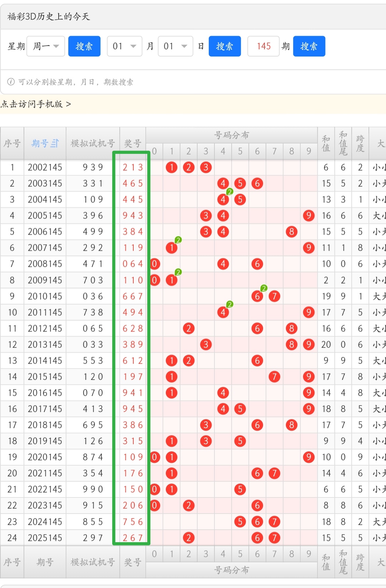Click trial number 703 in row 8
The image size is (386, 588).
(x=93, y=280)
